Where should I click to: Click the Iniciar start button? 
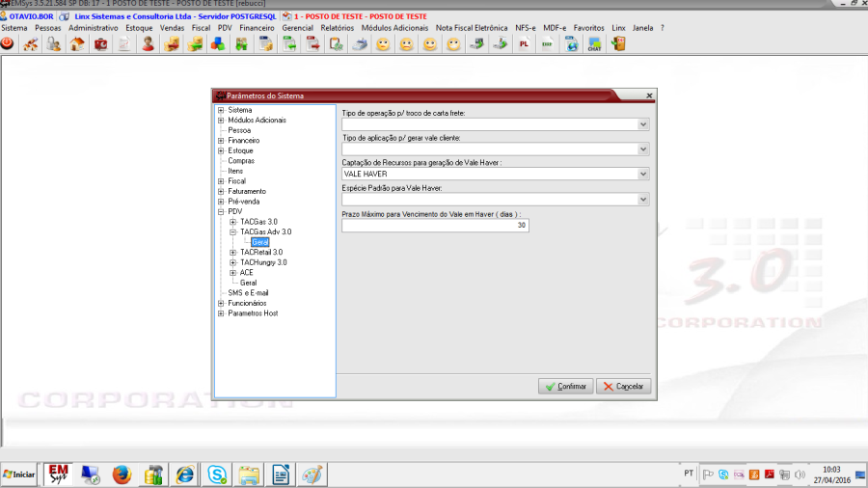click(19, 474)
